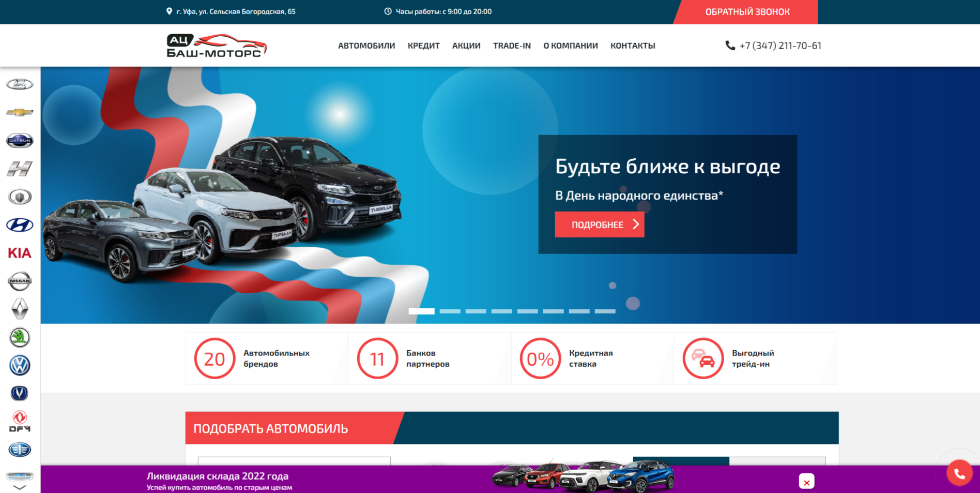The width and height of the screenshot is (980, 493).
Task: Open the Datsun brand logo
Action: coord(20,140)
